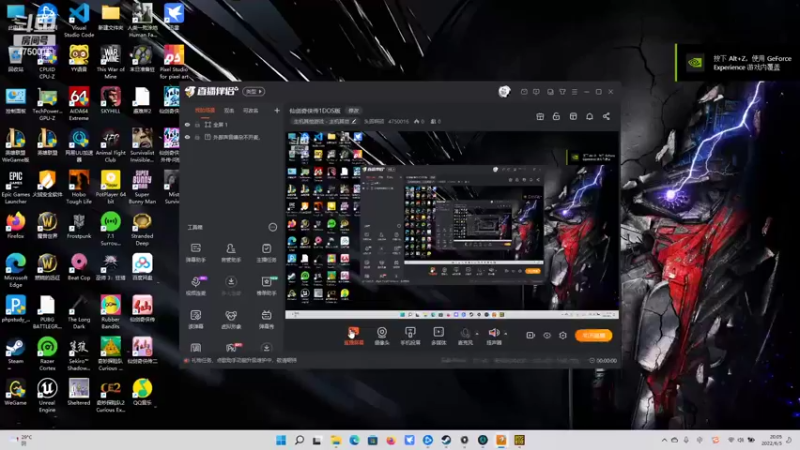
Task: Open Steam from the taskbar
Action: point(446,440)
